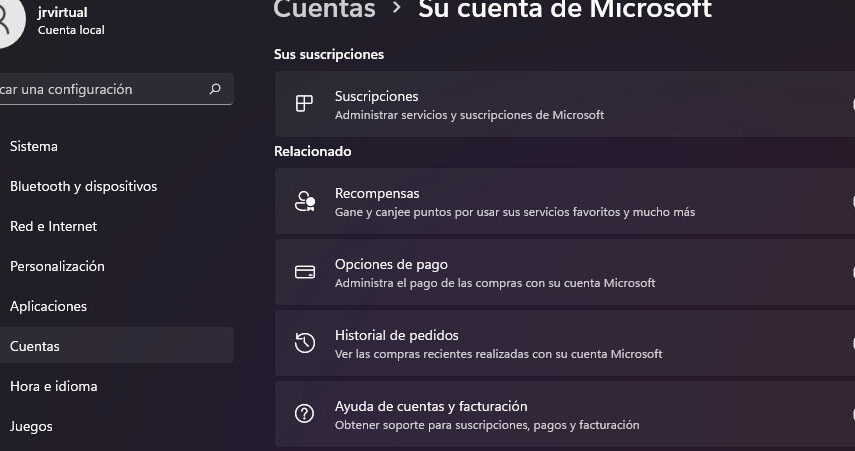Click 'Ver las compras recientes' description
Viewport: 855px width, 451px height.
[x=498, y=354]
